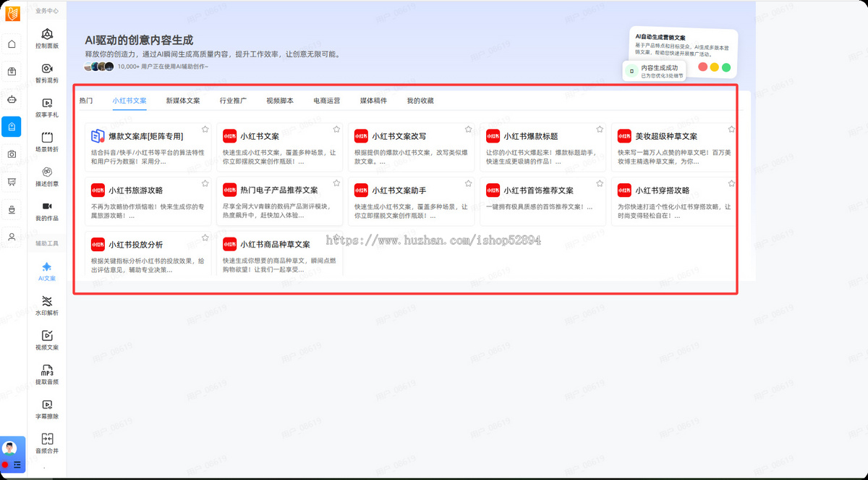Open the robot icon in the left rail
Image resolution: width=868 pixels, height=480 pixels.
coord(12,98)
